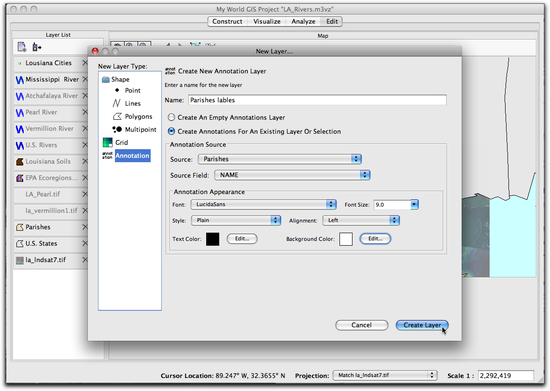Click the import layer icon beside the new layer icon
This screenshot has width=550, height=391.
36,47
